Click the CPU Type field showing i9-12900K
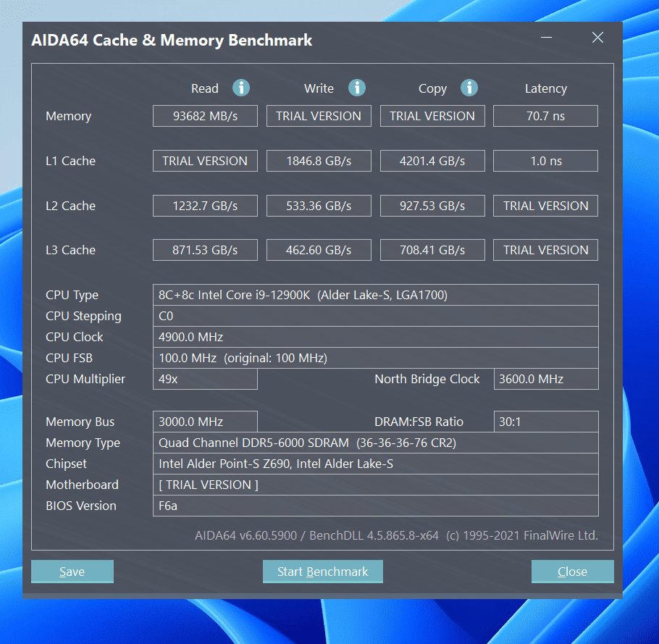Screen dimensions: 659x644 (x=376, y=295)
